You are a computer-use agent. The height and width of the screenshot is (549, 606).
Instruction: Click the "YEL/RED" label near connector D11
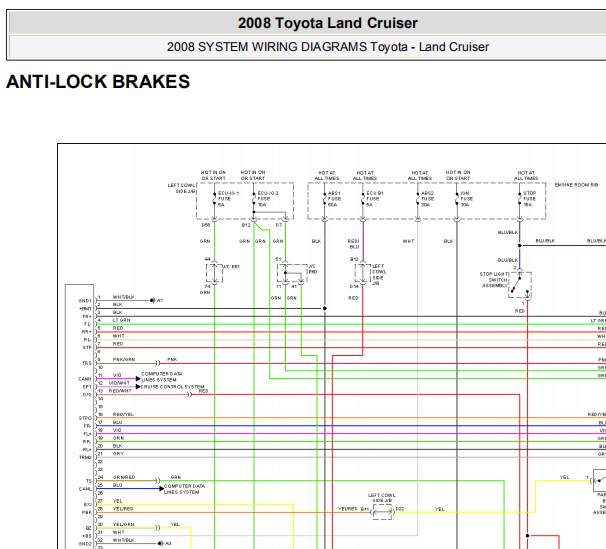(347, 509)
